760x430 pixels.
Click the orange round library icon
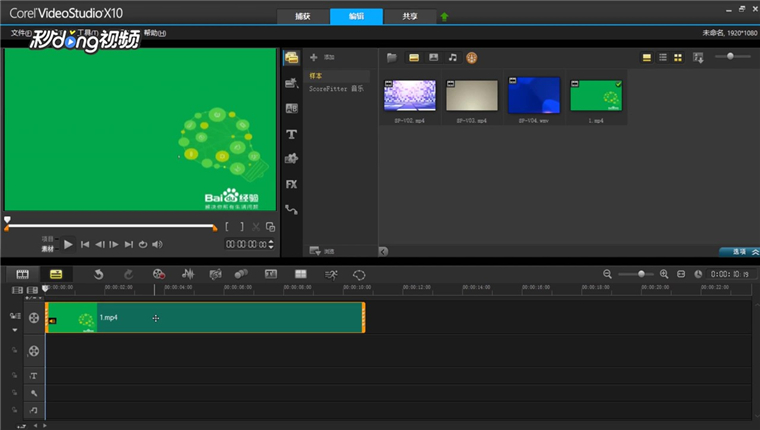(x=472, y=58)
